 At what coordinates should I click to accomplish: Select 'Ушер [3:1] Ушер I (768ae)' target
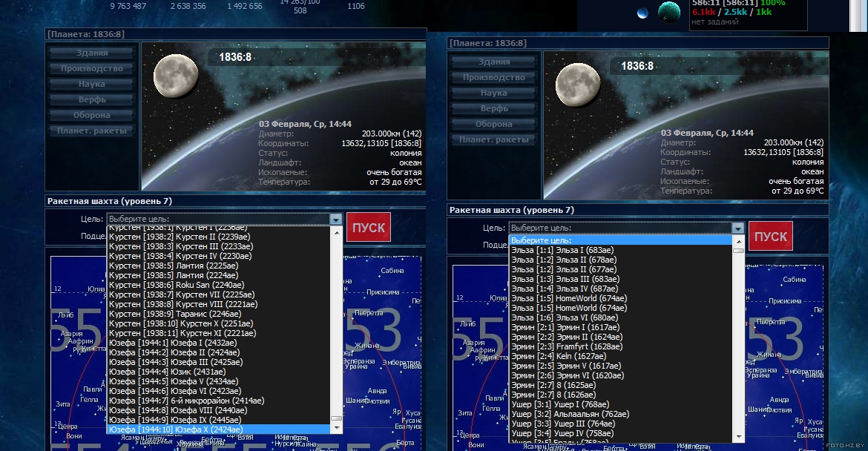pyautogui.click(x=620, y=404)
